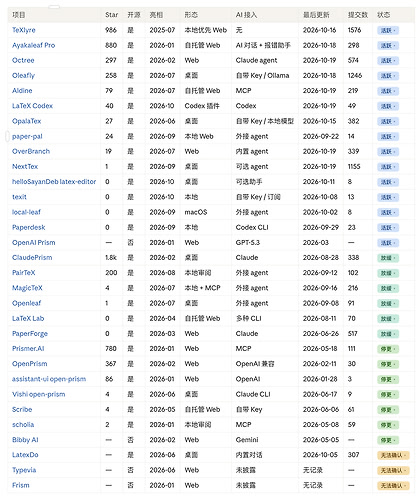420x499 pixels.
Task: Open the LatexDo project link
Action: pos(25,455)
